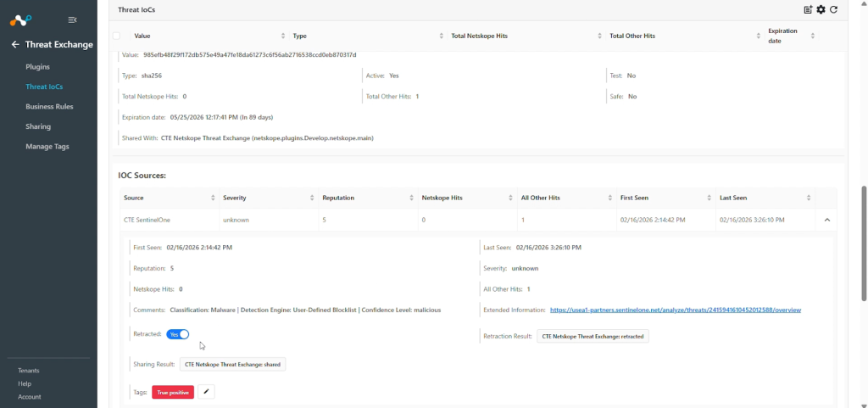The width and height of the screenshot is (868, 408).
Task: Open Help in sidebar
Action: click(x=25, y=383)
